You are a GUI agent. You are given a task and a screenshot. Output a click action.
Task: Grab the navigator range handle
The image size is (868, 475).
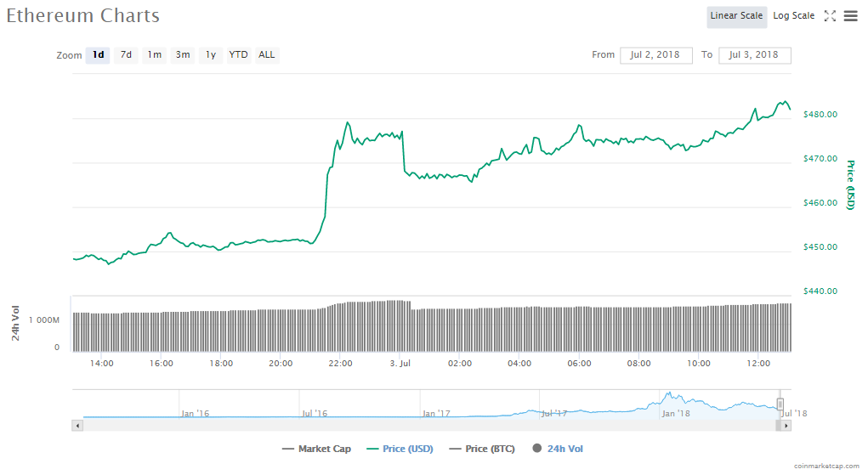coord(780,404)
